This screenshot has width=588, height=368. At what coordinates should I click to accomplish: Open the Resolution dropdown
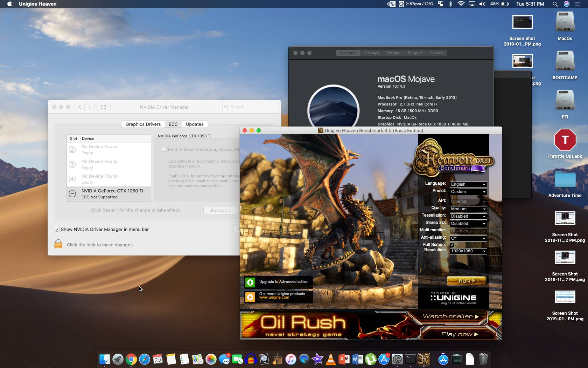pos(468,251)
